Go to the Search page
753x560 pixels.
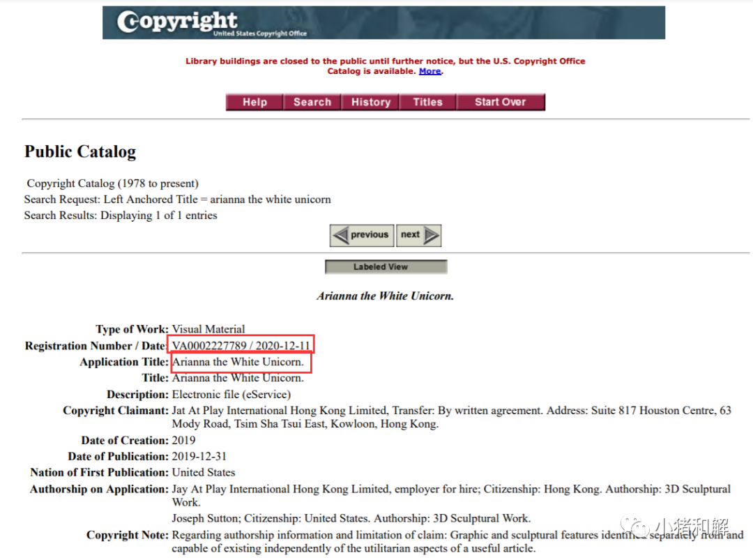(x=312, y=103)
